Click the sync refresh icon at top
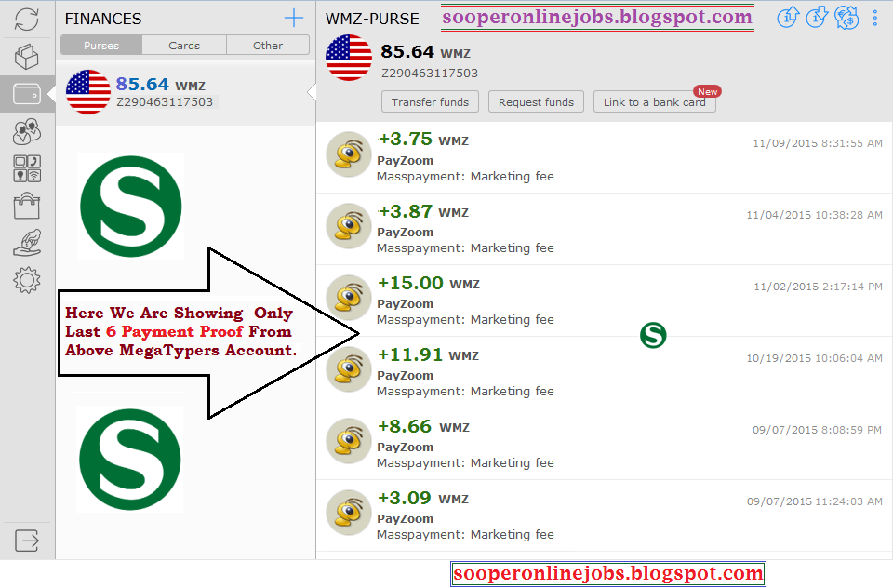The width and height of the screenshot is (893, 588). (x=27, y=19)
